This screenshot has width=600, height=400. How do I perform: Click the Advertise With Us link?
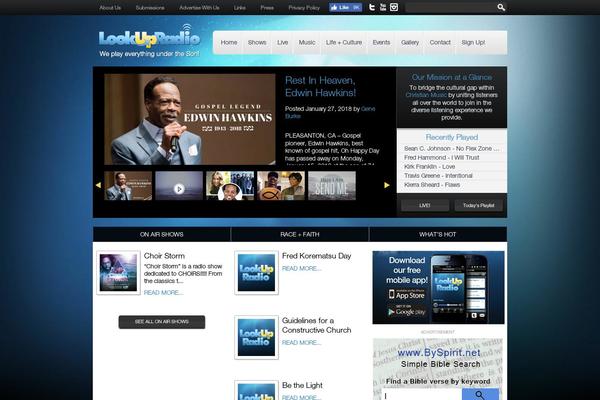coord(199,8)
